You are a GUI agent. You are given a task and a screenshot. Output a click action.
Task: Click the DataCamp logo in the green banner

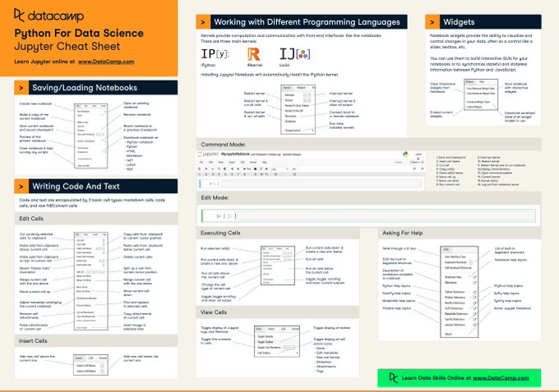393,378
